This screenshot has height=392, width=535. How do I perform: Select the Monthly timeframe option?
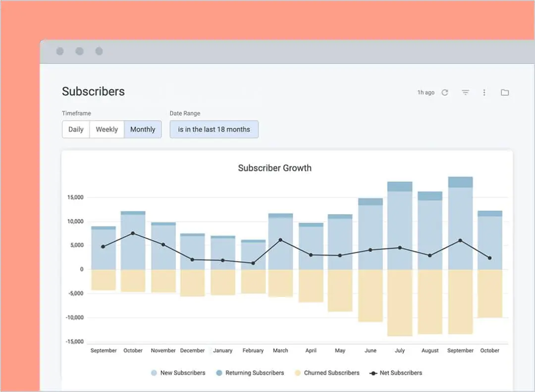coord(143,130)
